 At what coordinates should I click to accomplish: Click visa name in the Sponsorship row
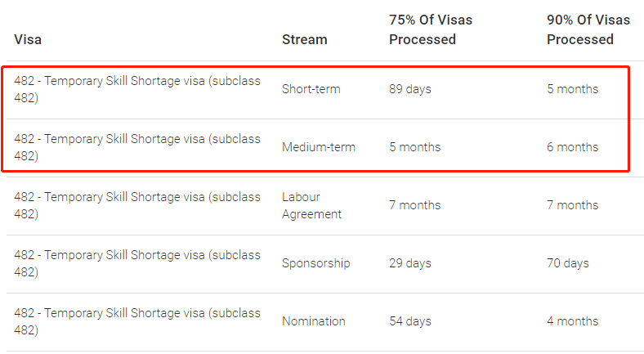pyautogui.click(x=137, y=263)
